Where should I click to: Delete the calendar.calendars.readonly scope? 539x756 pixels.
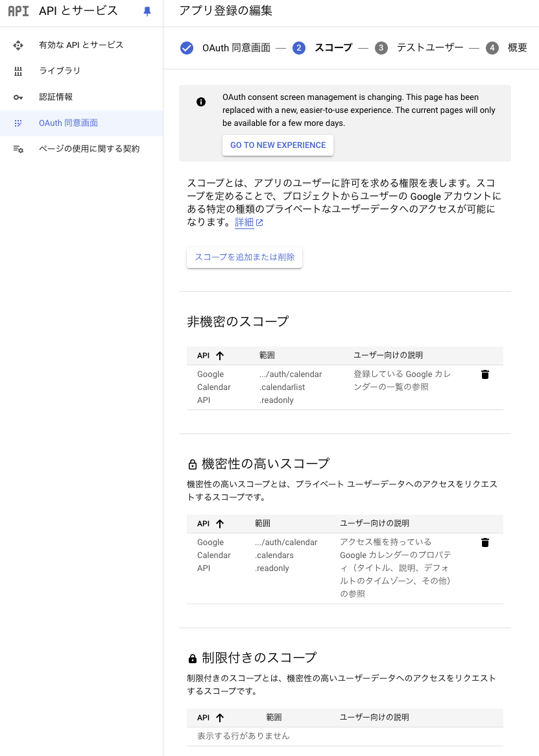click(485, 543)
